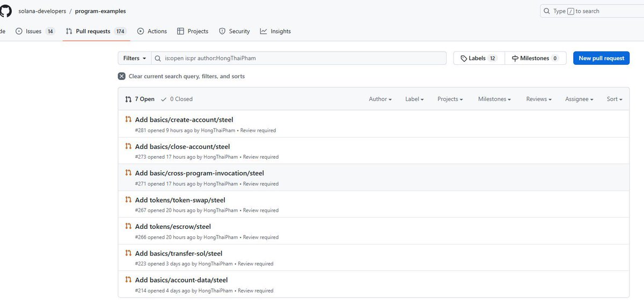This screenshot has width=644, height=305.
Task: Open PR icon beside Add tokens/escrow/steel
Action: (x=128, y=226)
